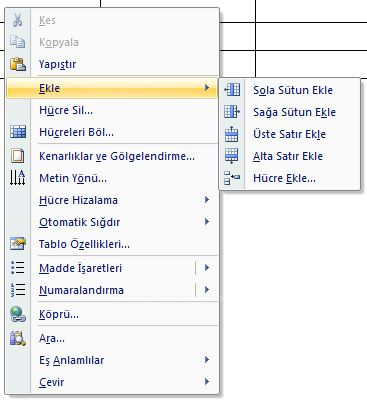
Task: Click the bullet list icon
Action: (18, 268)
